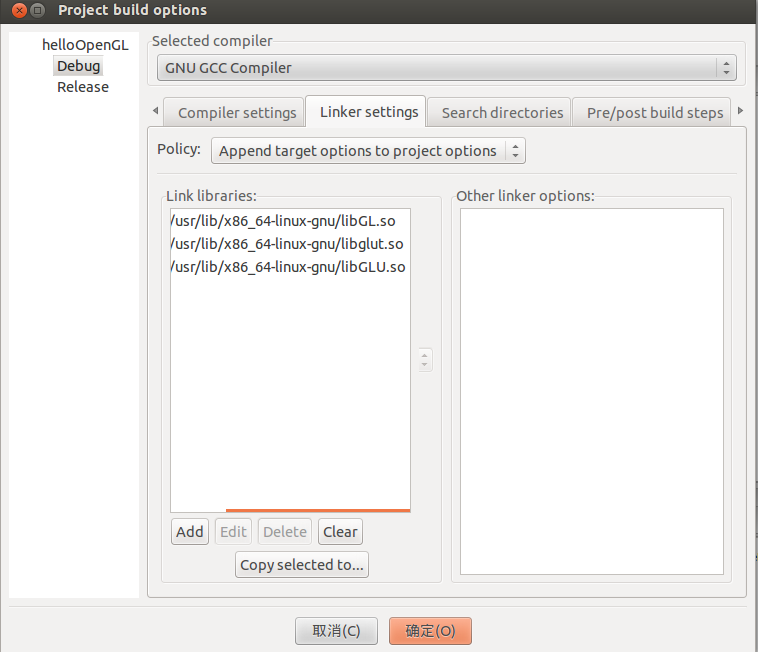The image size is (758, 652).
Task: Select the Debug build target
Action: (78, 66)
